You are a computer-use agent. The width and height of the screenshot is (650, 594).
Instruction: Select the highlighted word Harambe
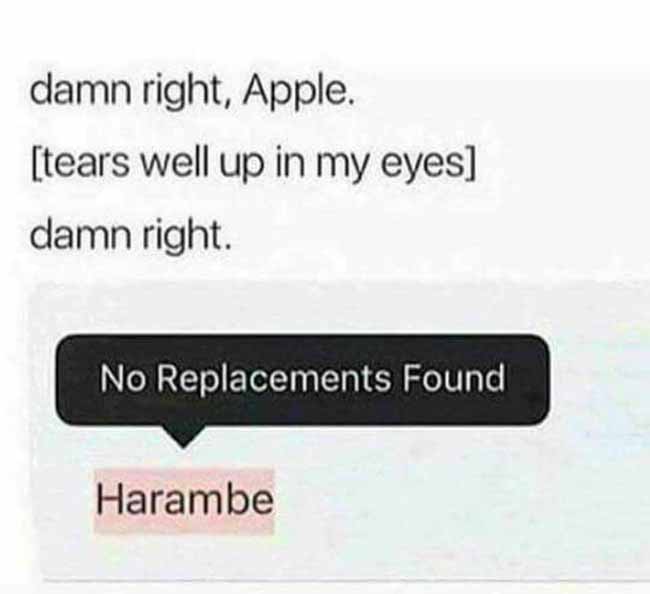pos(184,500)
